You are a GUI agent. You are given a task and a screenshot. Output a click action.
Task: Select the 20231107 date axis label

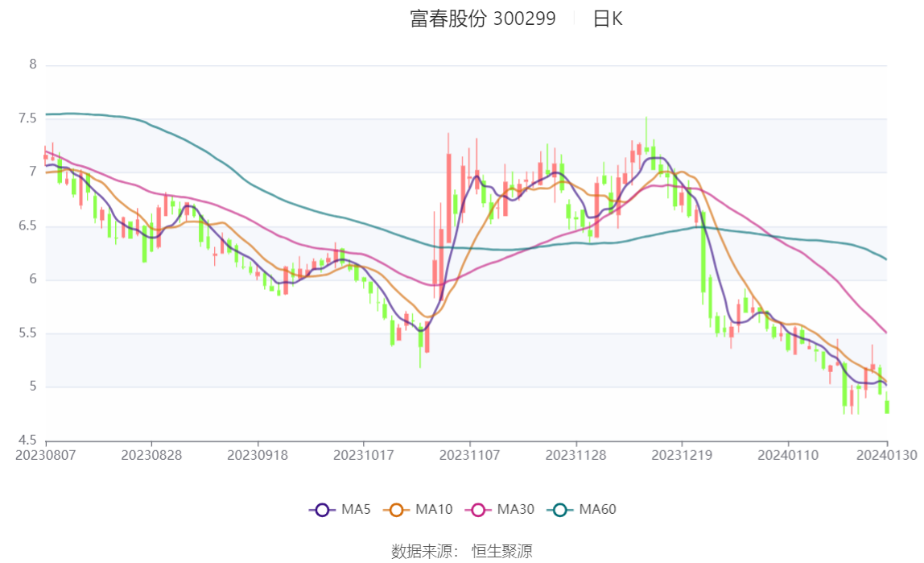[470, 456]
